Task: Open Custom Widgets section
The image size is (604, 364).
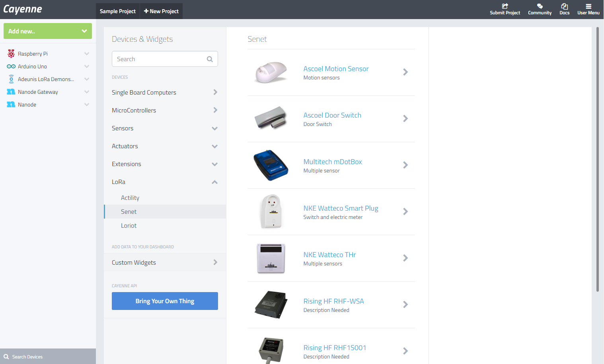Action: point(165,262)
